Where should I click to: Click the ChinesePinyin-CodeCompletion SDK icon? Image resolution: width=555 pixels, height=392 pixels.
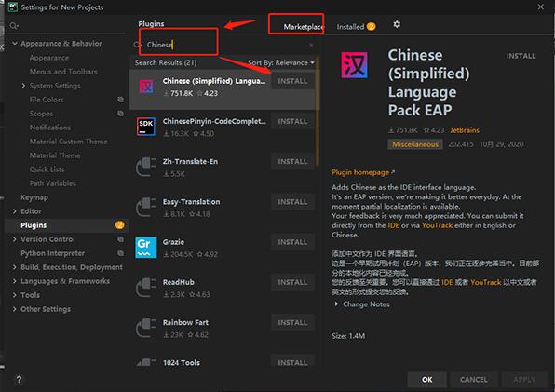(x=146, y=127)
